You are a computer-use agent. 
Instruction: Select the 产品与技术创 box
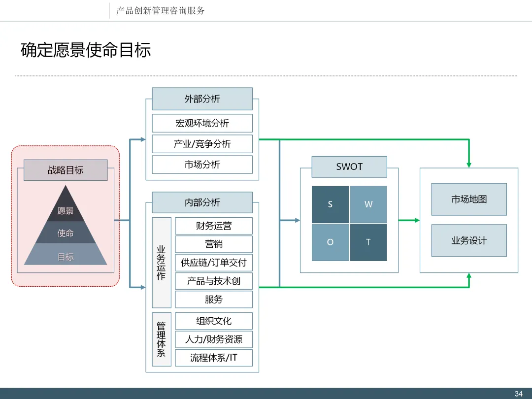[x=214, y=281]
